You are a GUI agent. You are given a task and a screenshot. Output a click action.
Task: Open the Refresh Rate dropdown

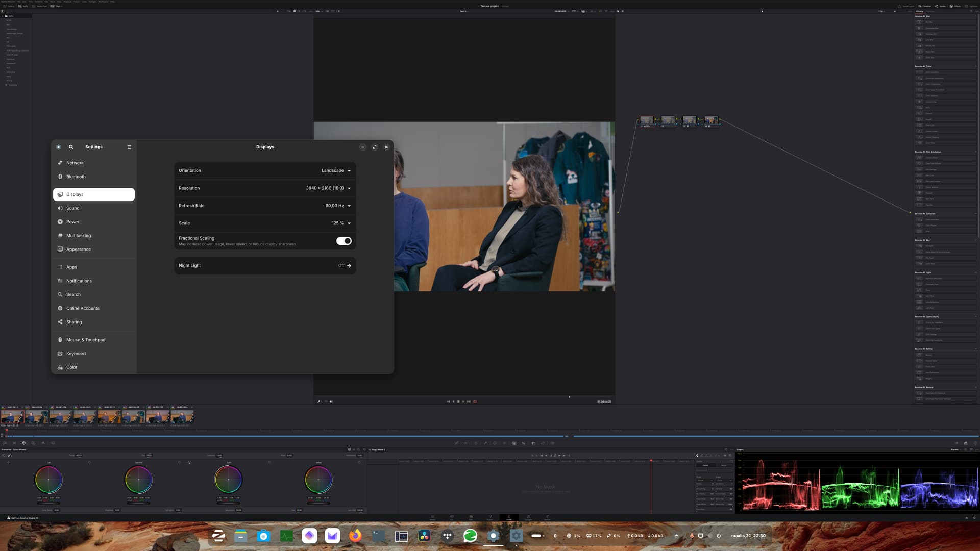[338, 206]
